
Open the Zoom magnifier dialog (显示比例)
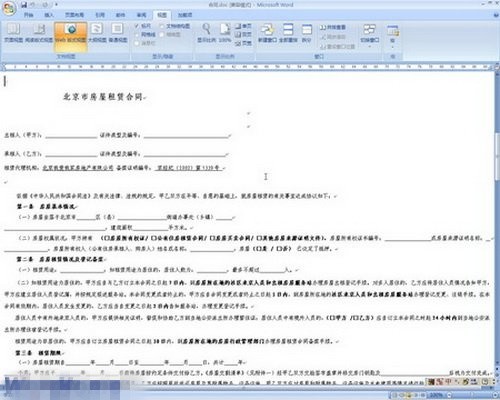(x=206, y=33)
